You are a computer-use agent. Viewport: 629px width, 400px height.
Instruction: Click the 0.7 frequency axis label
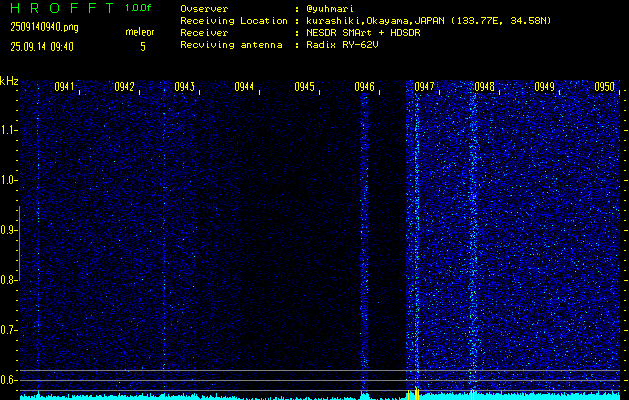8,330
